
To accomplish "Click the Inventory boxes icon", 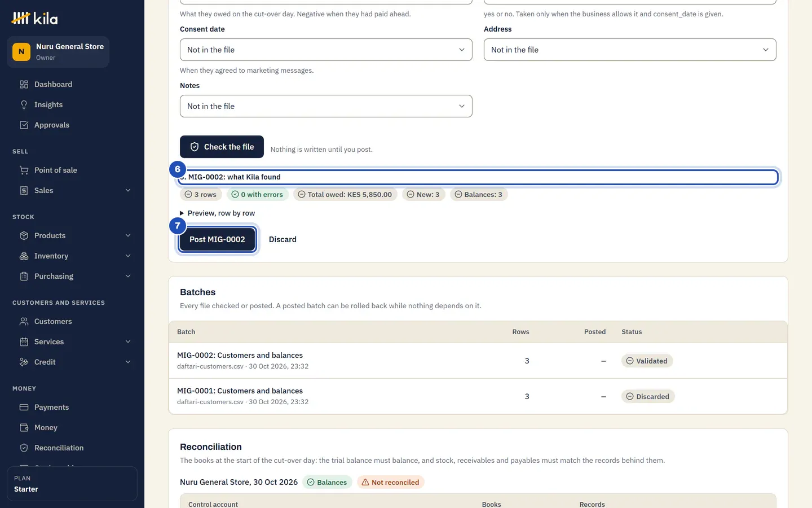I will (x=24, y=256).
